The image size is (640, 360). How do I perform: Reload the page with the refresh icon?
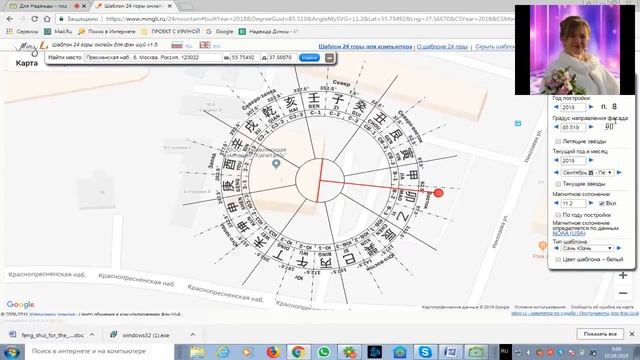(35, 19)
